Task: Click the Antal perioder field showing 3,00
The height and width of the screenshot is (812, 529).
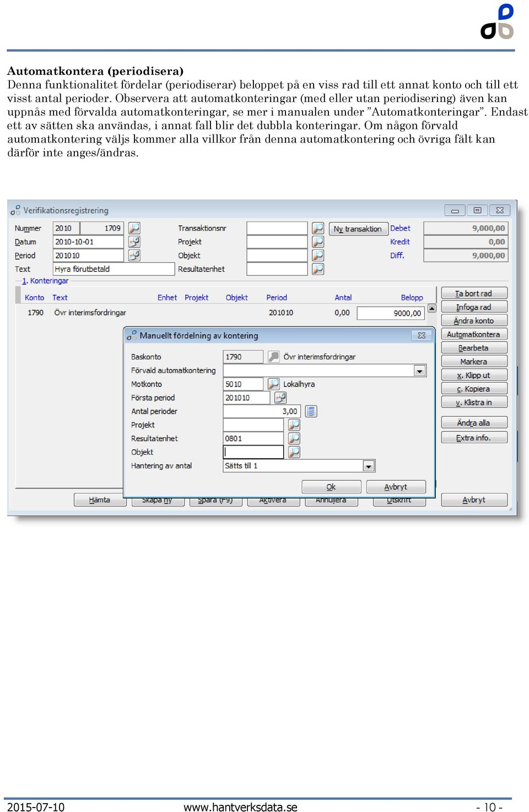Action: 261,411
